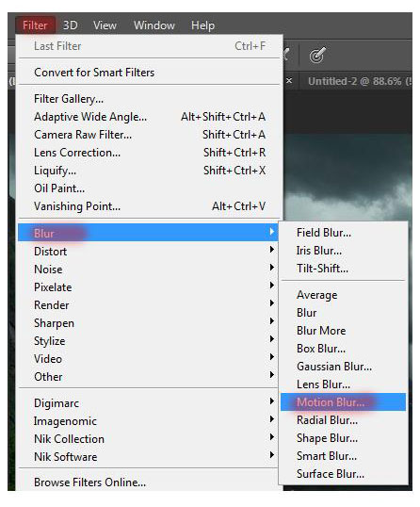Expand the Noise submenu
Screen dimensions: 420x507
point(148,269)
